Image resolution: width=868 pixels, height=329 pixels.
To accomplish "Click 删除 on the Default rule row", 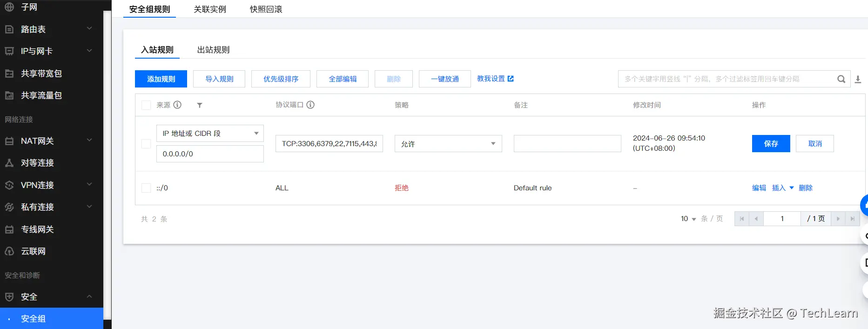I will pyautogui.click(x=806, y=188).
